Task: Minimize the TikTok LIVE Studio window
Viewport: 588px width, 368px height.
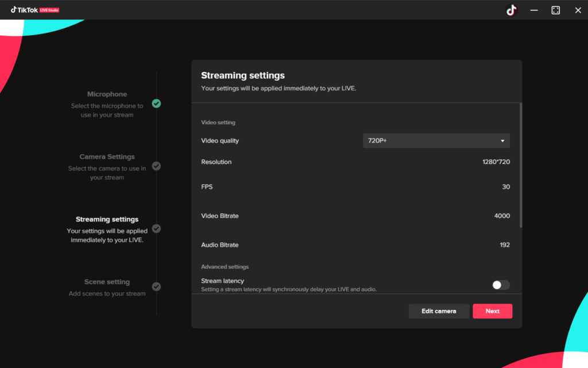Action: point(534,10)
